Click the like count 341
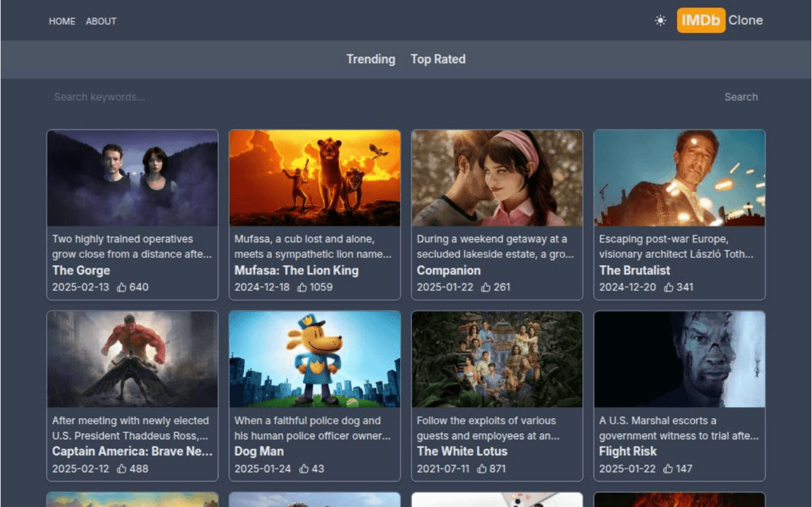This screenshot has height=507, width=812. tap(685, 287)
